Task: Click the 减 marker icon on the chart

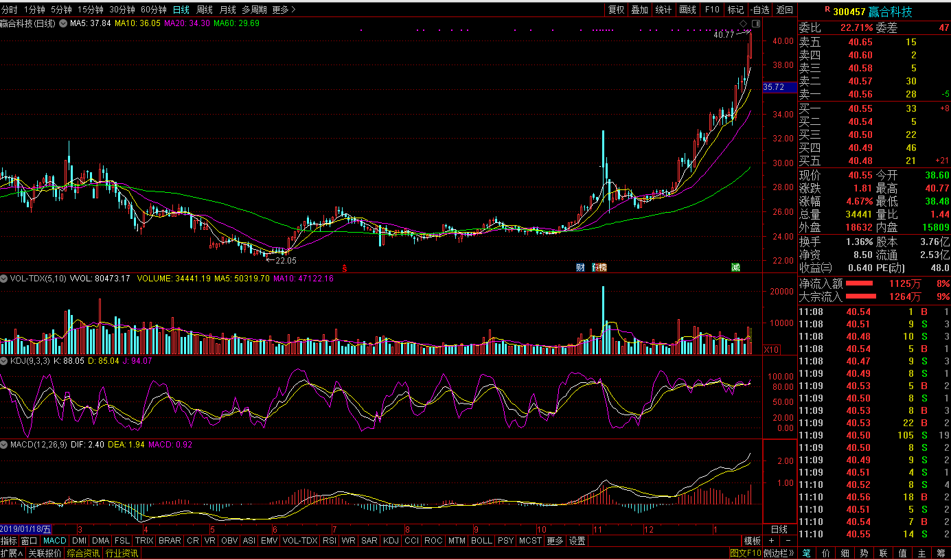Action: tap(735, 267)
